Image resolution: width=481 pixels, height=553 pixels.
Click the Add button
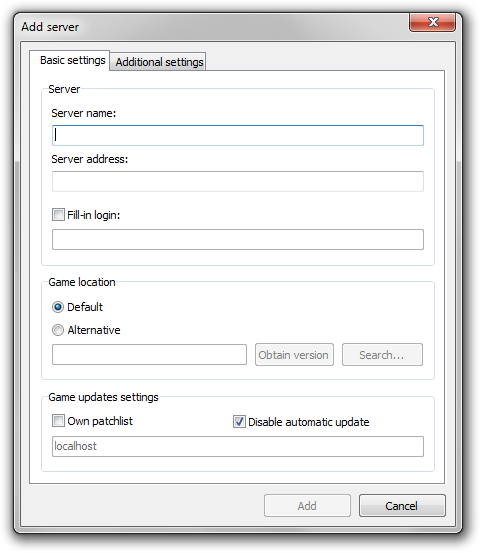[x=307, y=506]
